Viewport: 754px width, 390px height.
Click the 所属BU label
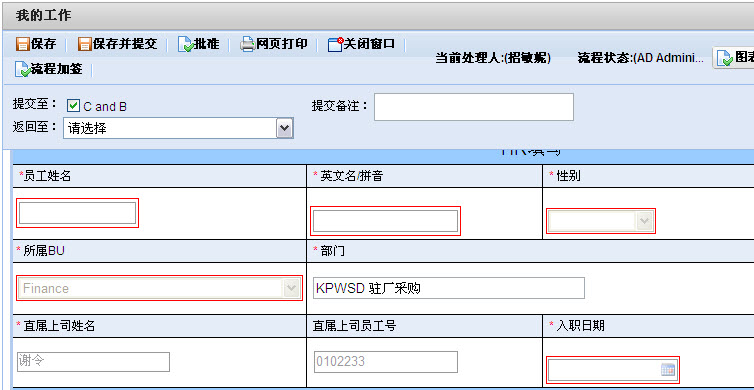44,251
